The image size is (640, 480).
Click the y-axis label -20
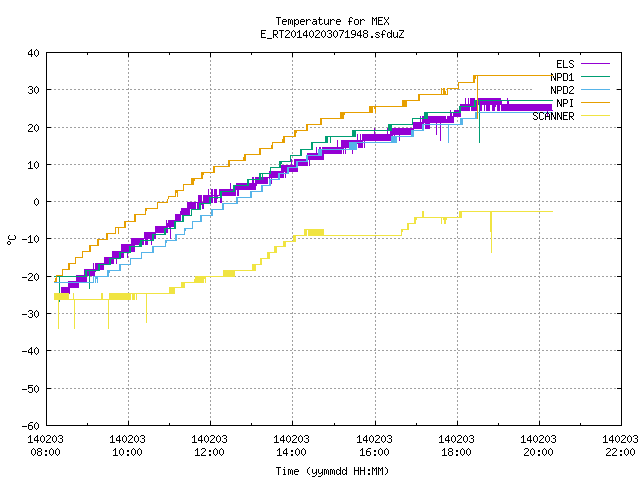[31, 276]
